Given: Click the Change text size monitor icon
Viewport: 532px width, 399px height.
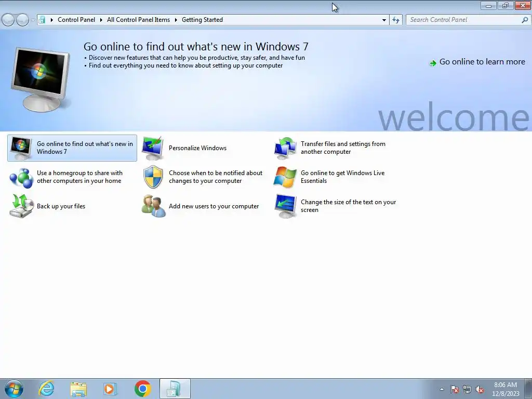Looking at the screenshot, I should pyautogui.click(x=285, y=206).
